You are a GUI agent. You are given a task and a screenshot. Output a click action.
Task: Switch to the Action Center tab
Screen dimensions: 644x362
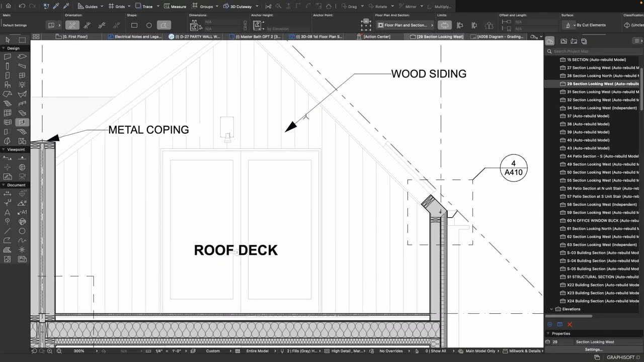pyautogui.click(x=373, y=37)
